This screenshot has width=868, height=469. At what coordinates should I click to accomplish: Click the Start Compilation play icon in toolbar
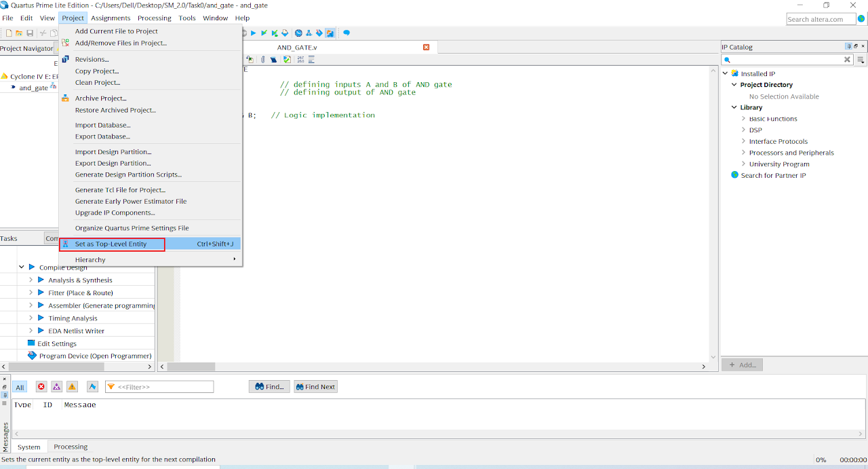click(x=253, y=33)
